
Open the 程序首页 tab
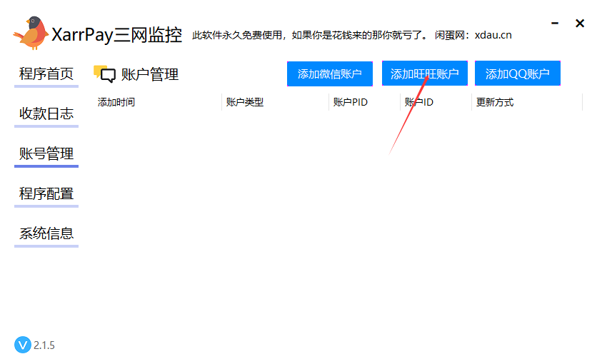click(x=46, y=74)
